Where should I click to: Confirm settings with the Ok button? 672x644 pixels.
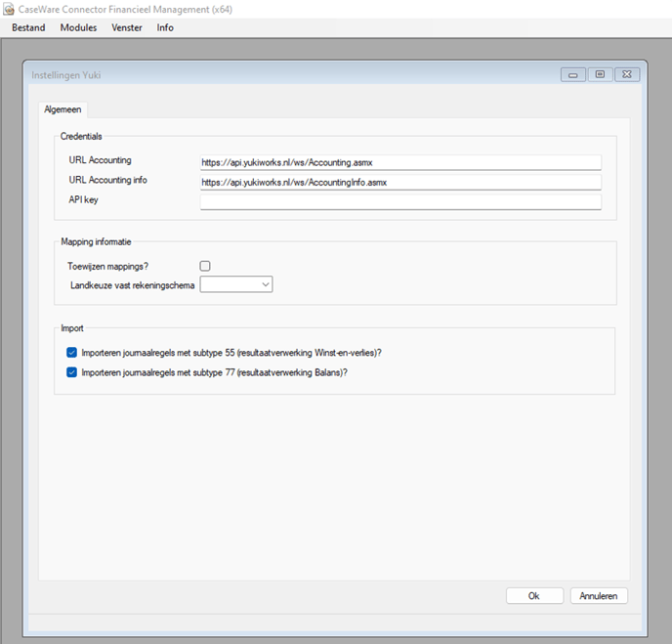(x=534, y=596)
